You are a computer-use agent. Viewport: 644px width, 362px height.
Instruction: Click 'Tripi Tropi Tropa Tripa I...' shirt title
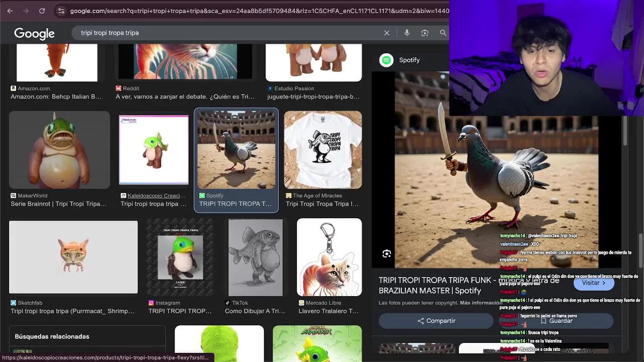click(322, 204)
